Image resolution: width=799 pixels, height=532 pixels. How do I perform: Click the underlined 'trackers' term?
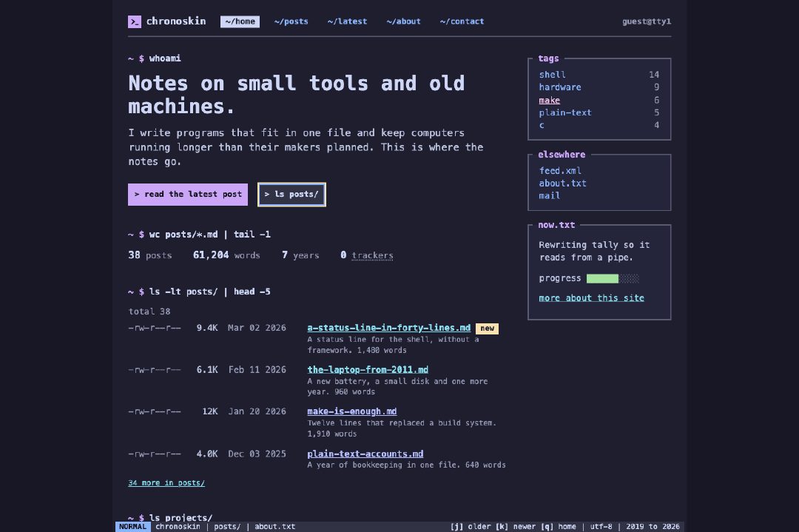[x=372, y=255]
